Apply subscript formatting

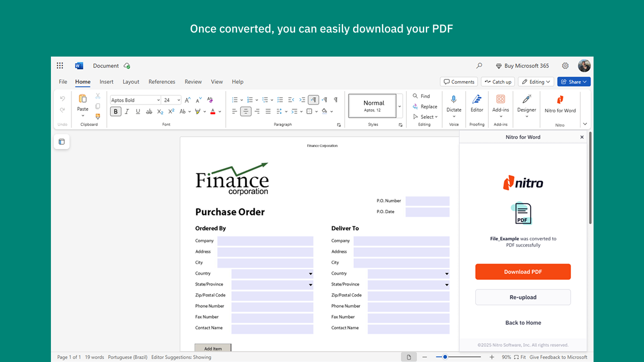[160, 112]
